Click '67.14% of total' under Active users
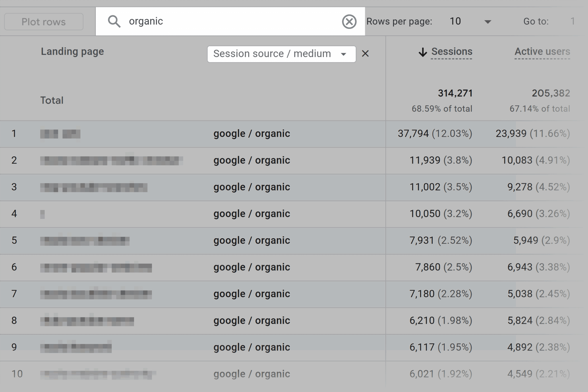 click(540, 109)
